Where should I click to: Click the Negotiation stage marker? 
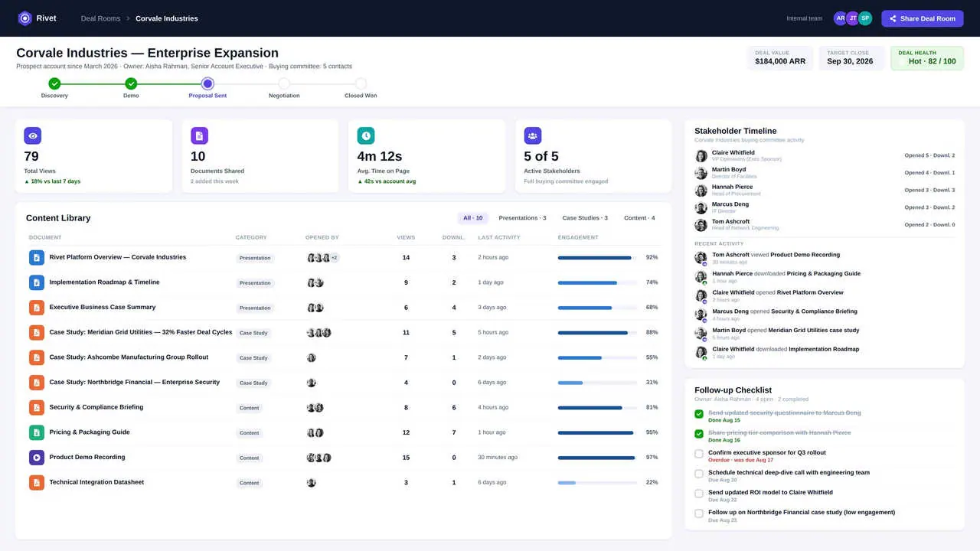tap(284, 83)
